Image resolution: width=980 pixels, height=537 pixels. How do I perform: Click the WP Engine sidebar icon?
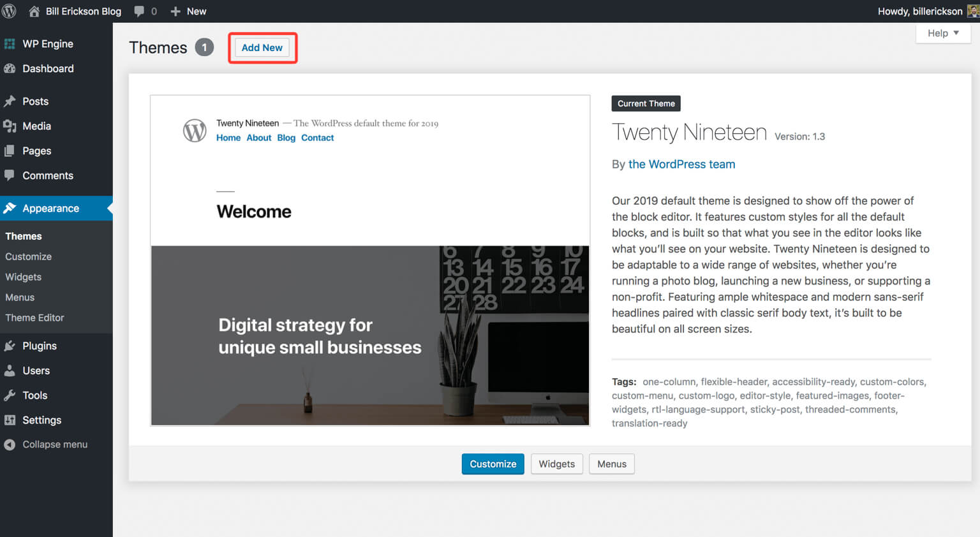[x=10, y=44]
